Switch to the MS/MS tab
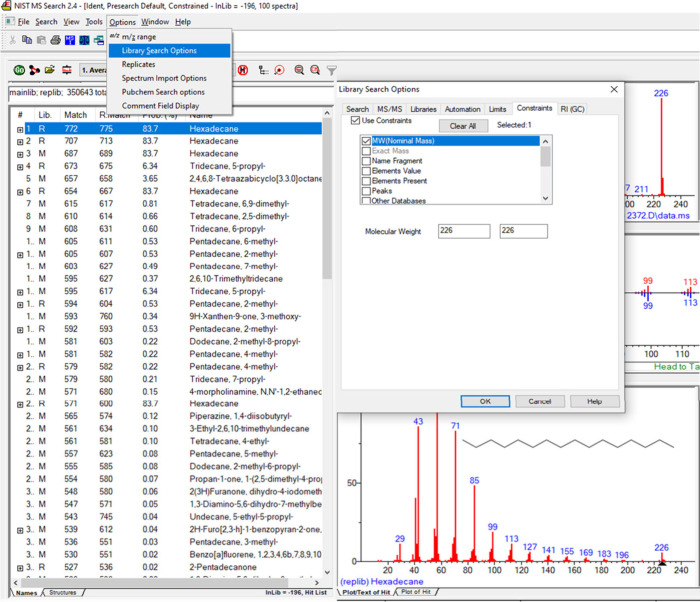Image resolution: width=700 pixels, height=602 pixels. point(389,109)
